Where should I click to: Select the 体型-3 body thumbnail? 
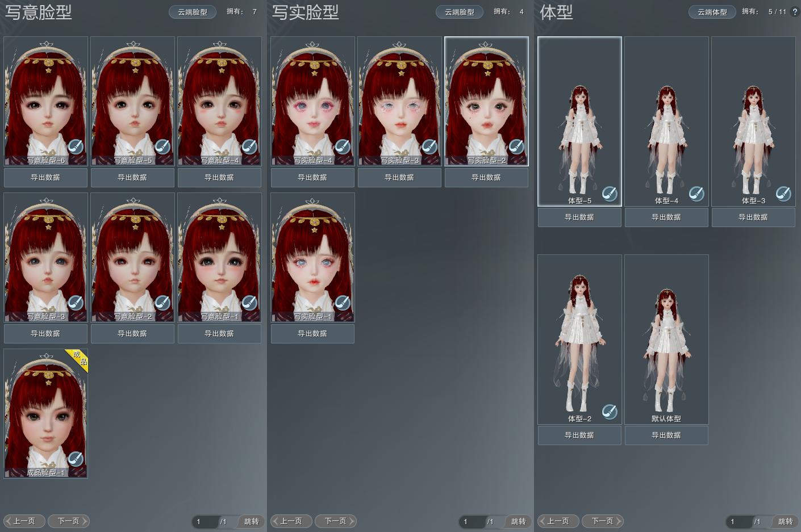[x=753, y=121]
